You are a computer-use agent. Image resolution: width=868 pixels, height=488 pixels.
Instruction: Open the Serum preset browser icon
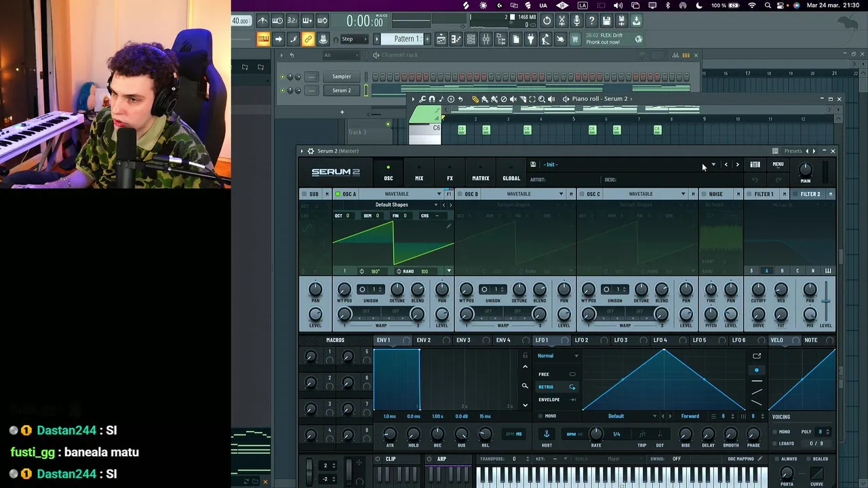pyautogui.click(x=755, y=165)
